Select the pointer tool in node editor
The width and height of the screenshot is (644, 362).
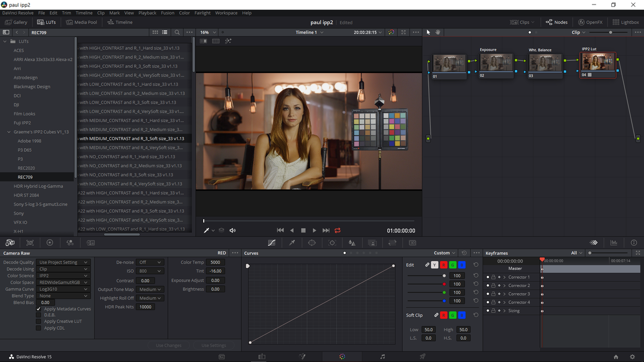tap(429, 32)
